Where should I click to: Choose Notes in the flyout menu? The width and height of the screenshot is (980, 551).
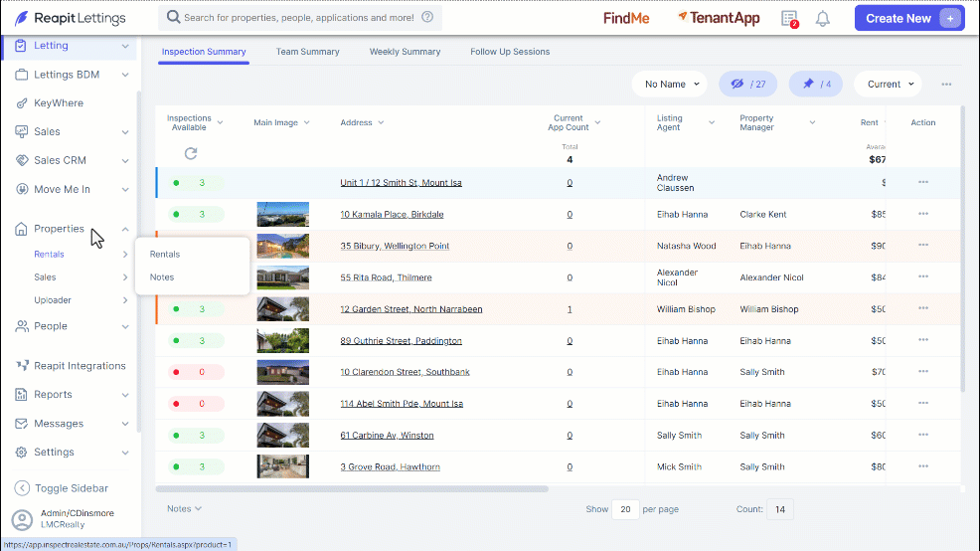[x=162, y=277]
